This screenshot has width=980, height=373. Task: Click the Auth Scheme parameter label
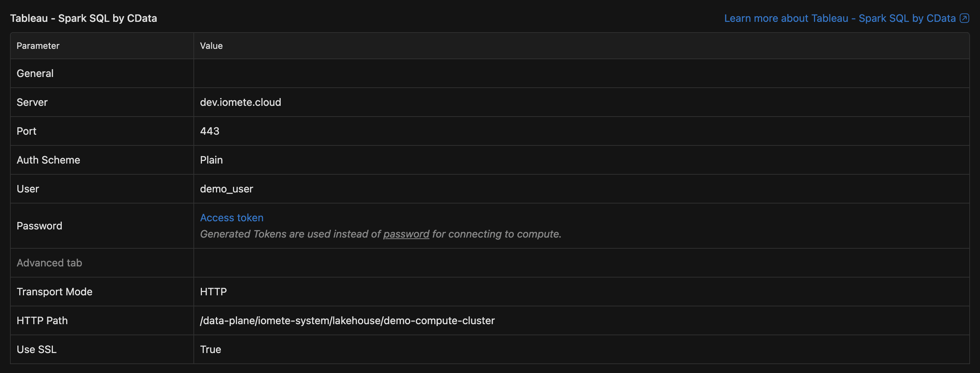[x=48, y=160]
